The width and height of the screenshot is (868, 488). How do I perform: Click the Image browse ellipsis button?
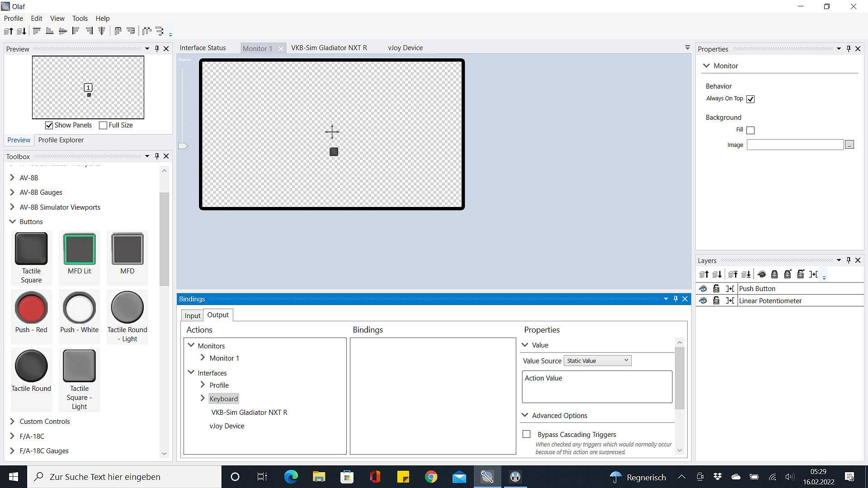point(849,145)
